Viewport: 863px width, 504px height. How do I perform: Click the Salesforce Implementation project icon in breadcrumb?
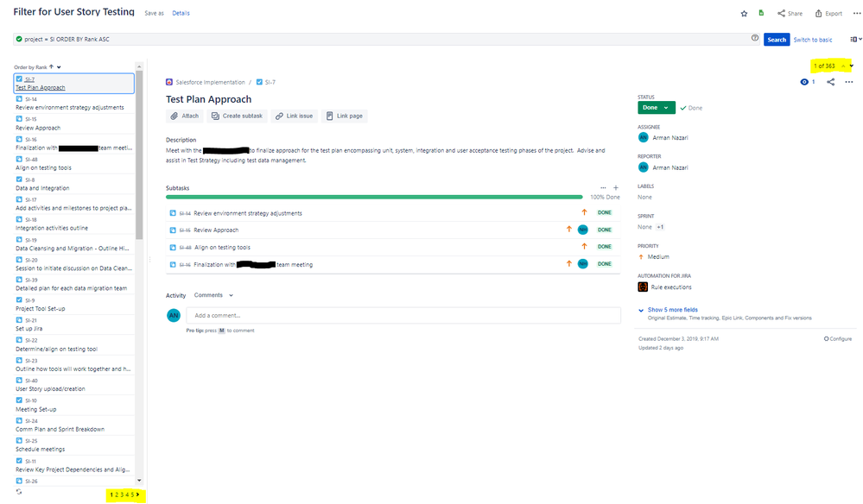pos(169,82)
